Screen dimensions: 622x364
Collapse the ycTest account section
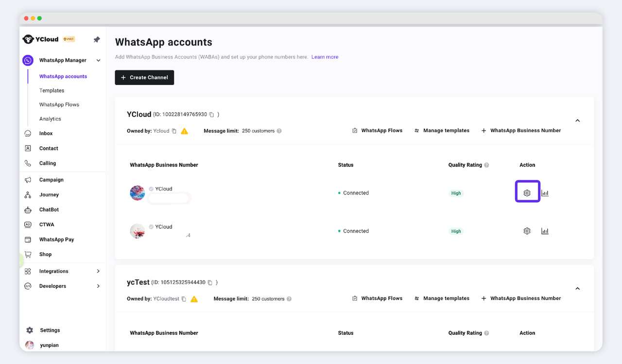click(577, 289)
